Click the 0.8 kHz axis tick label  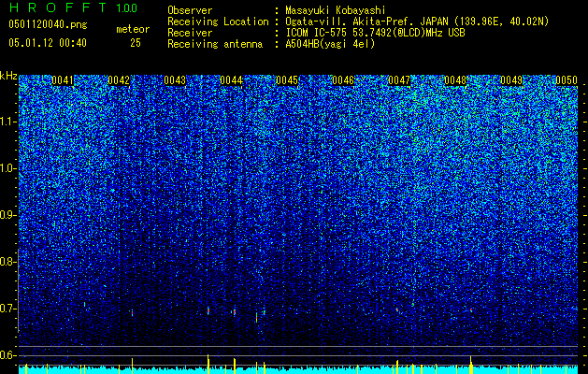click(7, 262)
